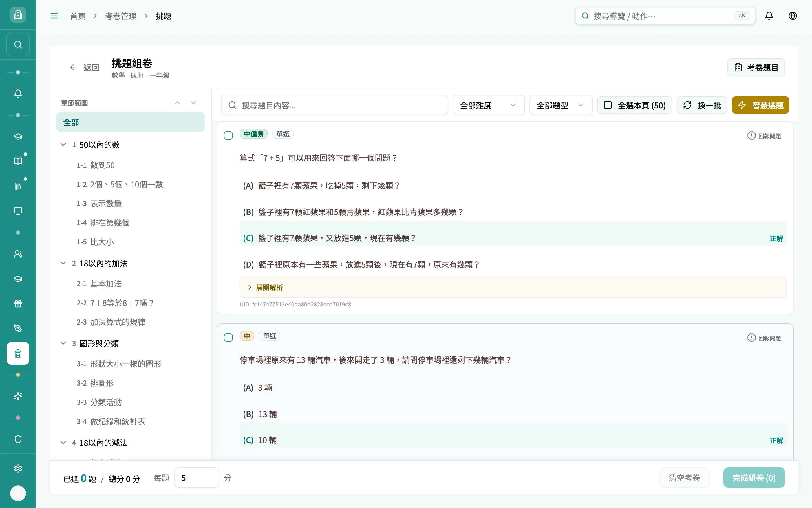Open top-bar notification bell
The height and width of the screenshot is (508, 812).
tap(769, 16)
